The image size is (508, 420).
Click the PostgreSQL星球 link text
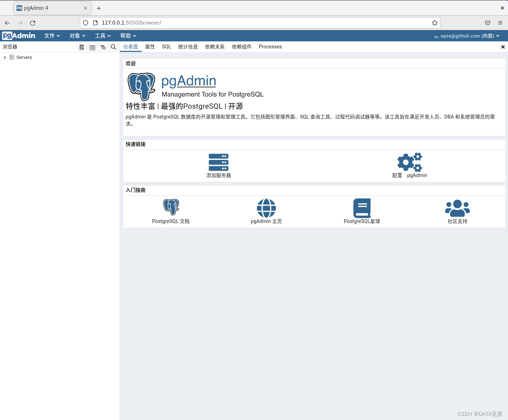pyautogui.click(x=362, y=222)
